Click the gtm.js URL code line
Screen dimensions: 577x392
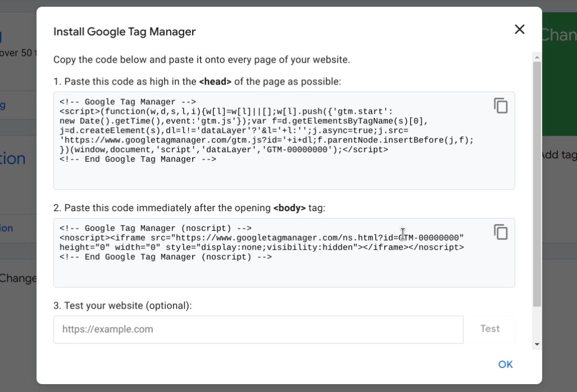click(267, 140)
